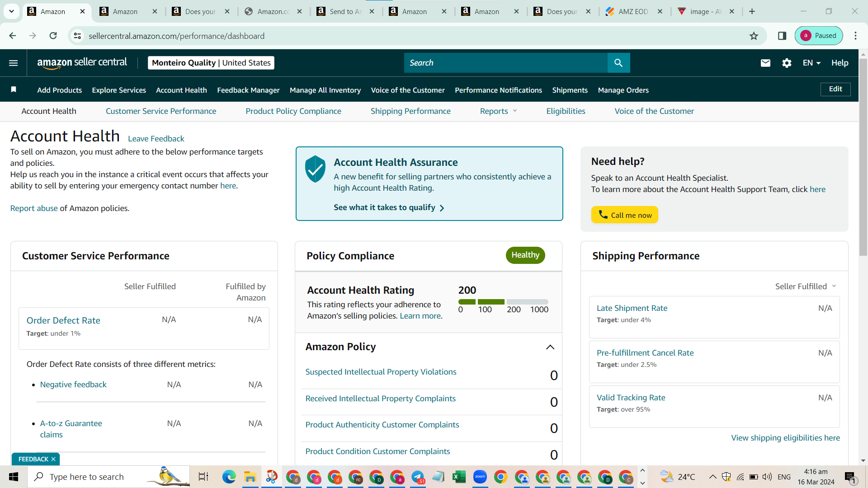Screen dimensions: 868x488
Task: Open browser side panel icon
Action: 782,36
